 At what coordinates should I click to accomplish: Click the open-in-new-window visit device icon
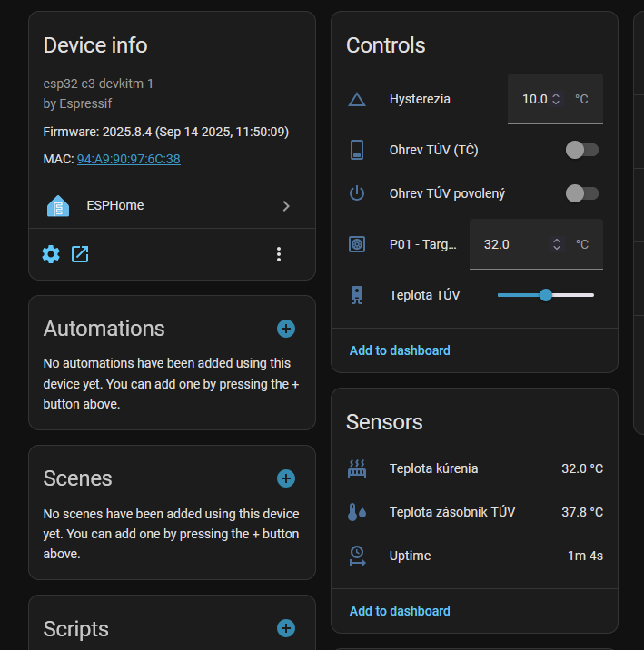pos(80,254)
